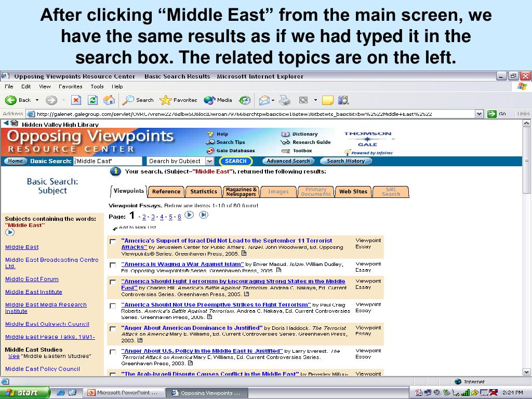The height and width of the screenshot is (399, 532).
Task: Open the Favorites menu
Action: 71,87
